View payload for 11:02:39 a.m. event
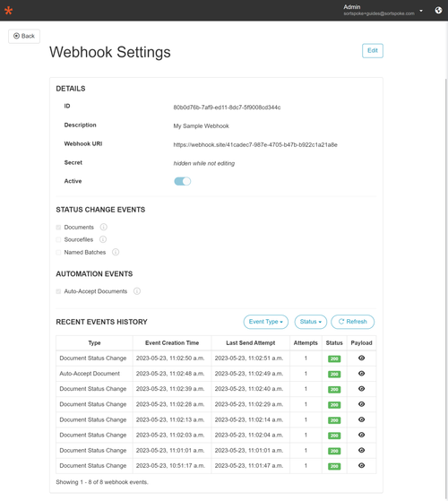Screen dimensions: 448x501 361,389
